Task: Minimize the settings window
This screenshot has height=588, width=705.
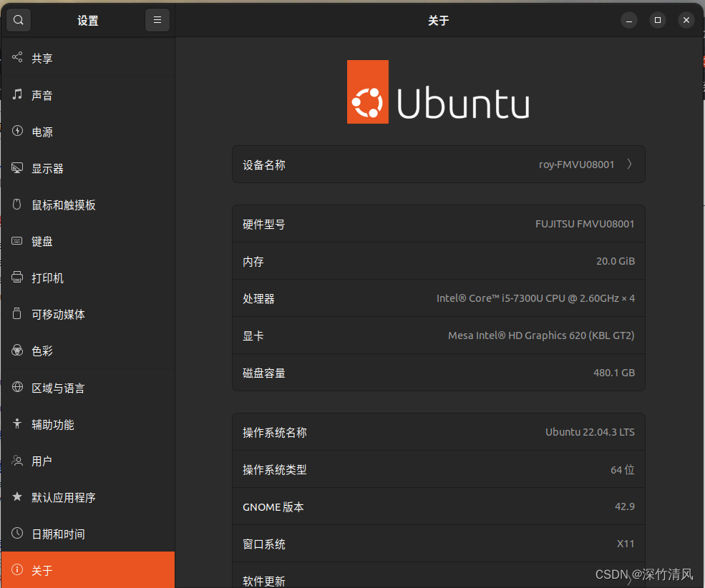Action: pos(629,20)
